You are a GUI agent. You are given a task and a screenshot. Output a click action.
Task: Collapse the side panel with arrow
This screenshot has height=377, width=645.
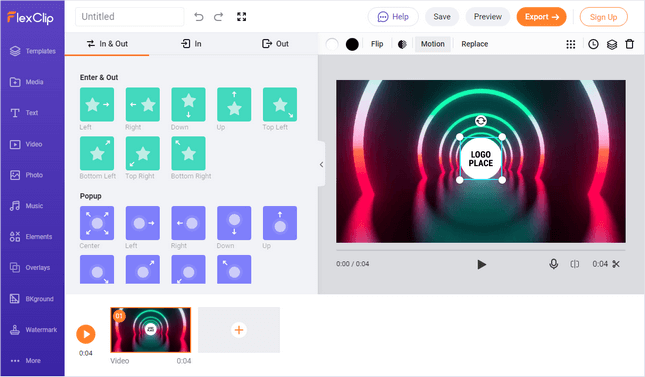tap(321, 165)
